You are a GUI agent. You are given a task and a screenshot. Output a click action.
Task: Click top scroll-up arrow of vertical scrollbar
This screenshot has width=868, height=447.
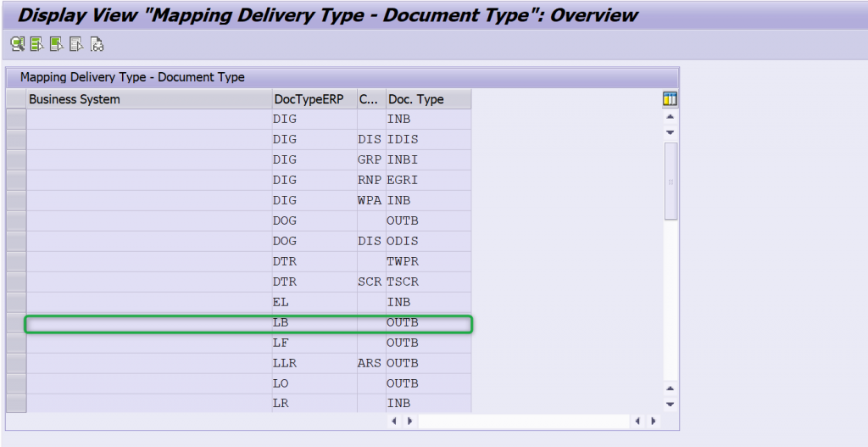tap(670, 117)
